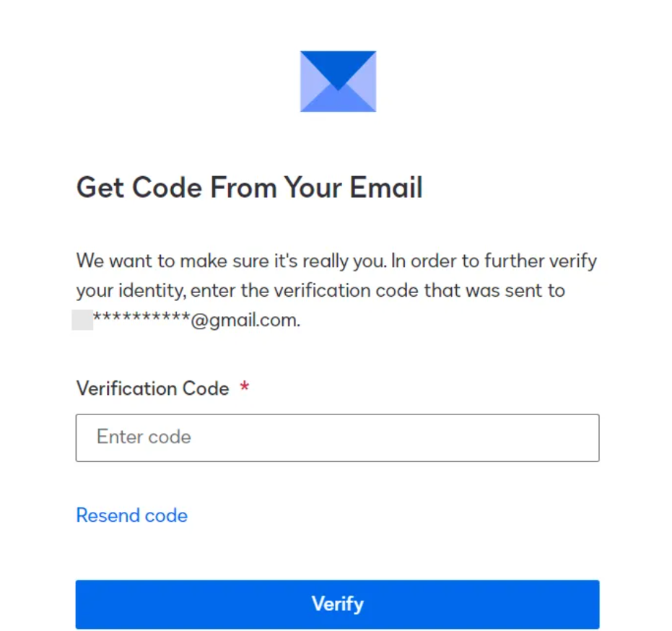The image size is (672, 631).
Task: Click the "Enter code" placeholder text
Action: [144, 438]
